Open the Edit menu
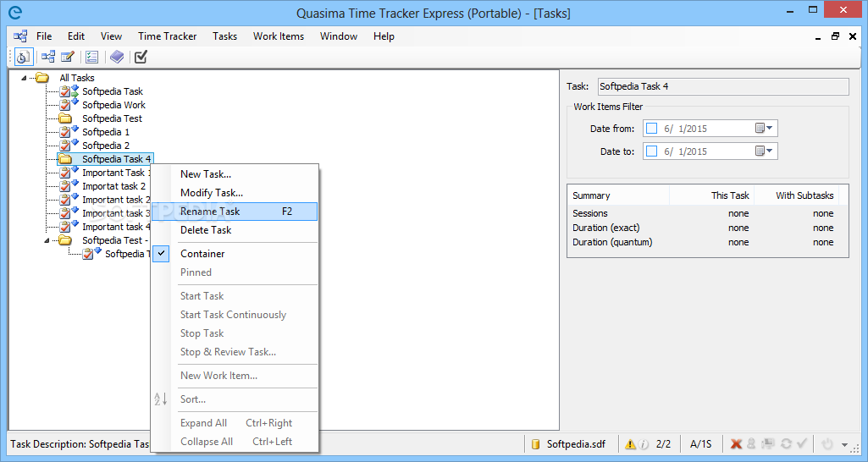This screenshot has width=868, height=462. [x=76, y=36]
